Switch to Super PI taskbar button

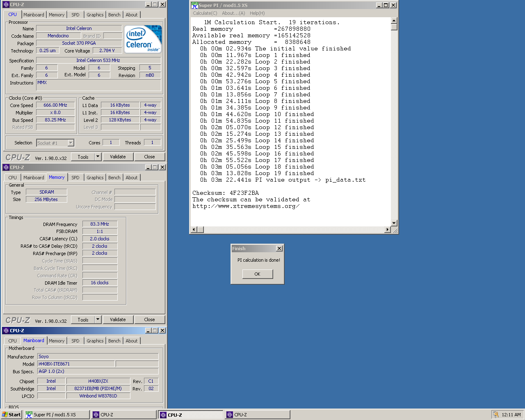click(x=57, y=415)
